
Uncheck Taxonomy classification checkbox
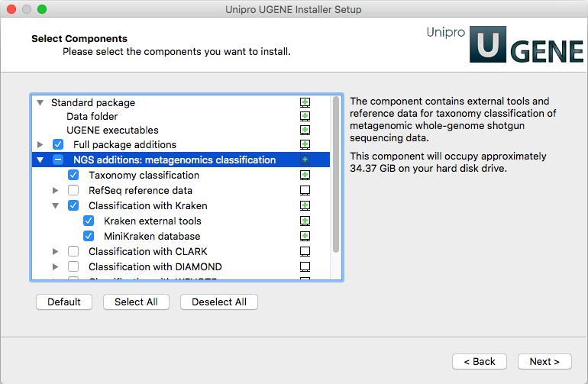click(x=73, y=175)
